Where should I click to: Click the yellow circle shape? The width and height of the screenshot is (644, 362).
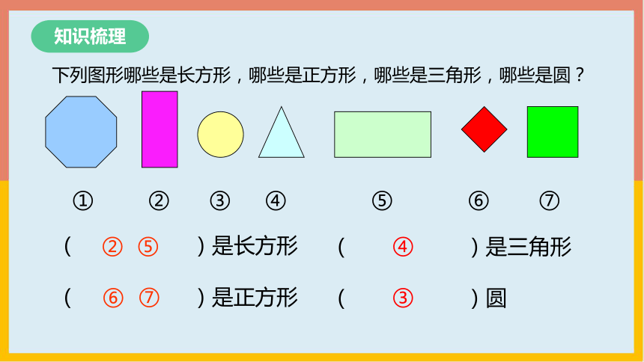point(221,134)
